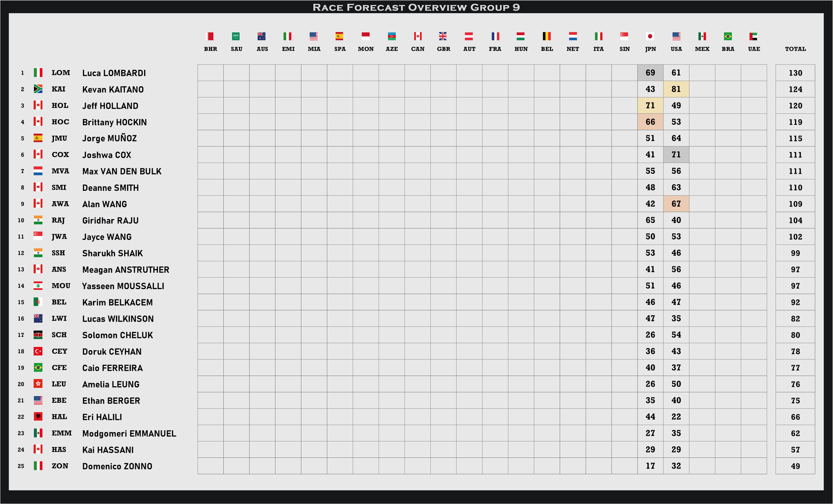Screen dimensions: 833x504
Task: Click the gray highlighted 69 JPN cell
Action: coord(650,73)
